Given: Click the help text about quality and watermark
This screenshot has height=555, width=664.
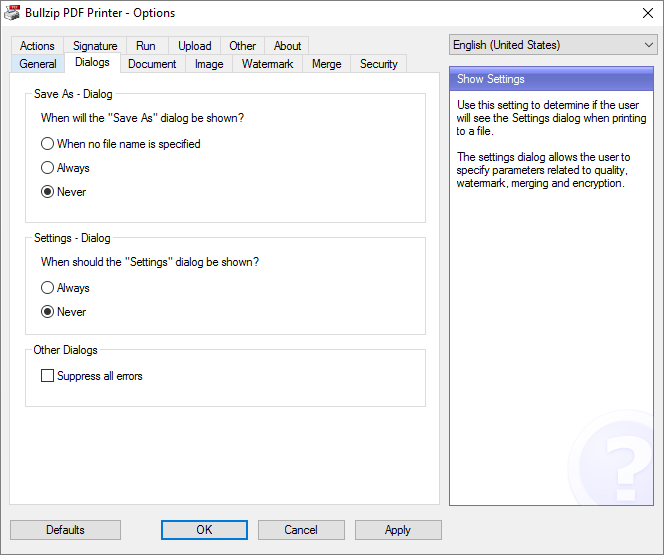Looking at the screenshot, I should point(543,170).
